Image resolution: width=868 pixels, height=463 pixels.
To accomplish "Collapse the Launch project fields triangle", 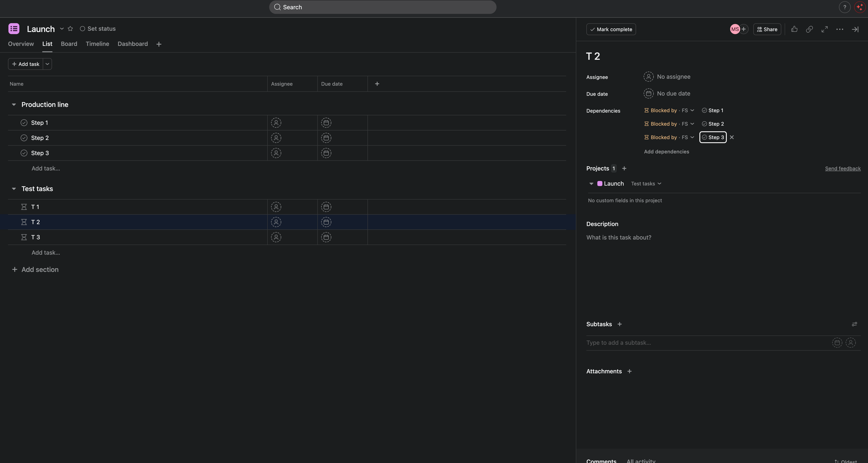I will coord(591,184).
